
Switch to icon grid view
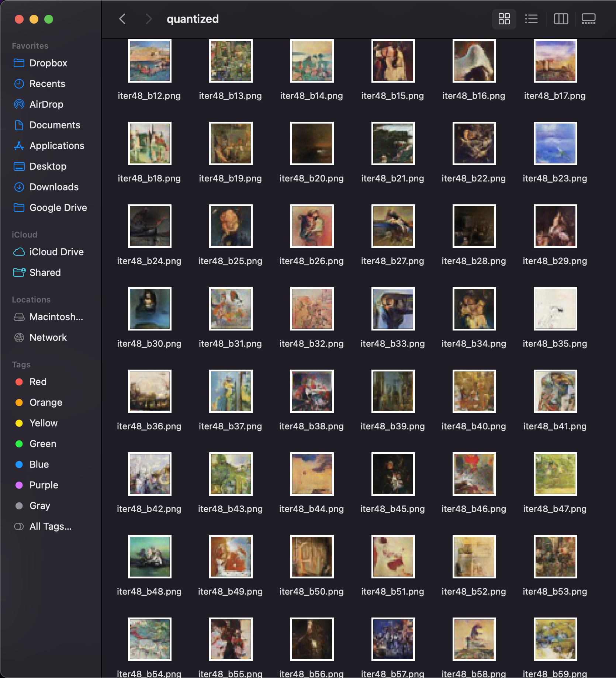504,19
